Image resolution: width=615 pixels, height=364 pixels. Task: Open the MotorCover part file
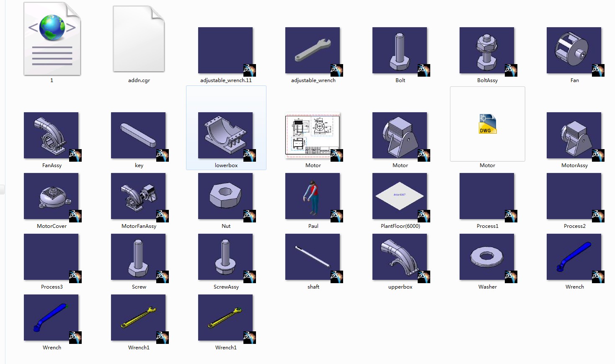tap(51, 196)
